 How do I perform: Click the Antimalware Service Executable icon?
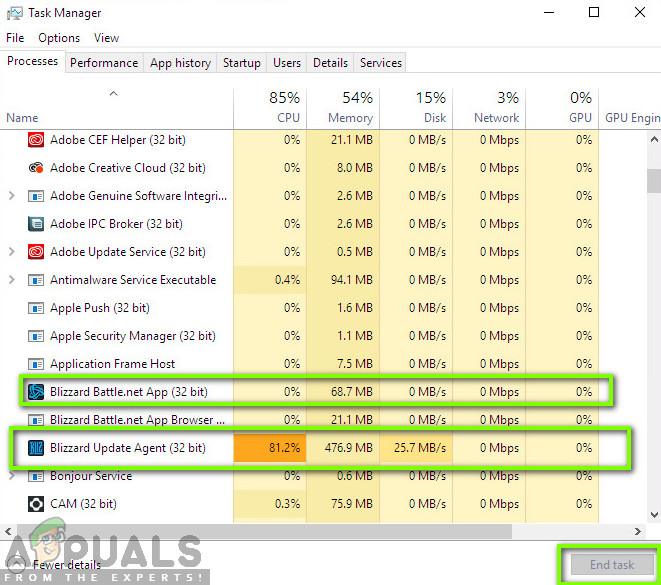tap(36, 280)
